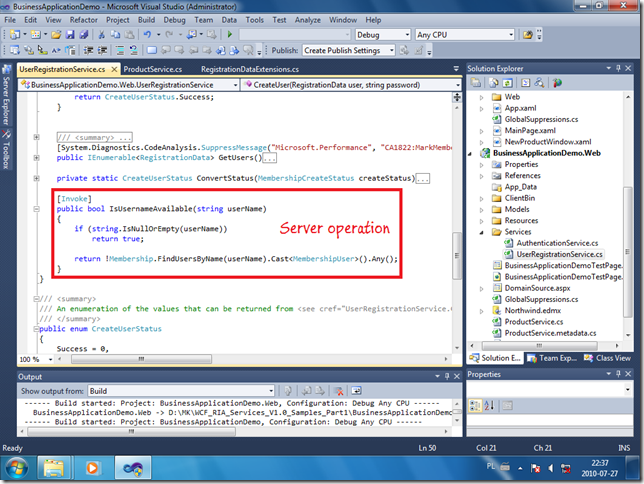Open the Analyze menu
The width and height of the screenshot is (644, 484).
[307, 20]
